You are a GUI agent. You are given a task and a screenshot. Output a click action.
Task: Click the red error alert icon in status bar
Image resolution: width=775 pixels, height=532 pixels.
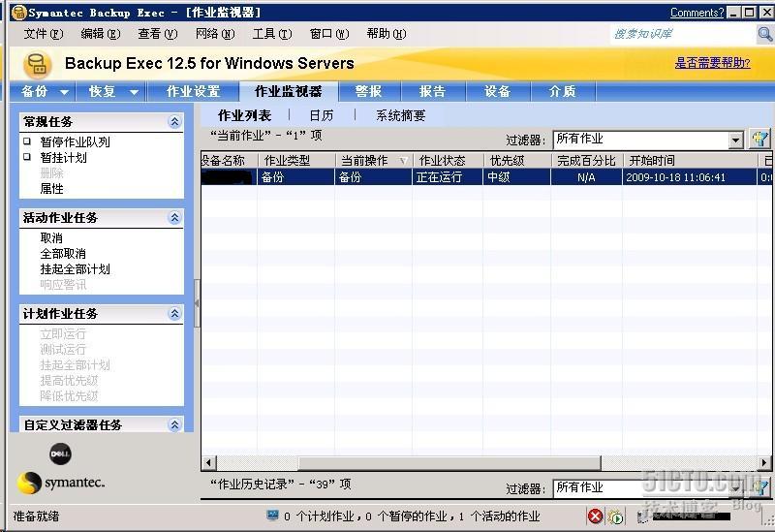click(x=595, y=516)
